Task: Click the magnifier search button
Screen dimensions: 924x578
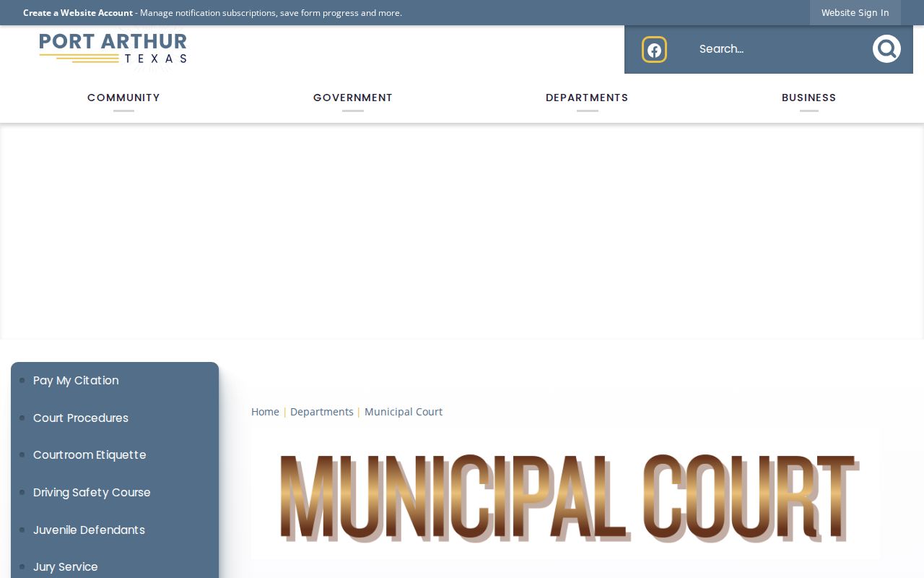Action: point(886,49)
